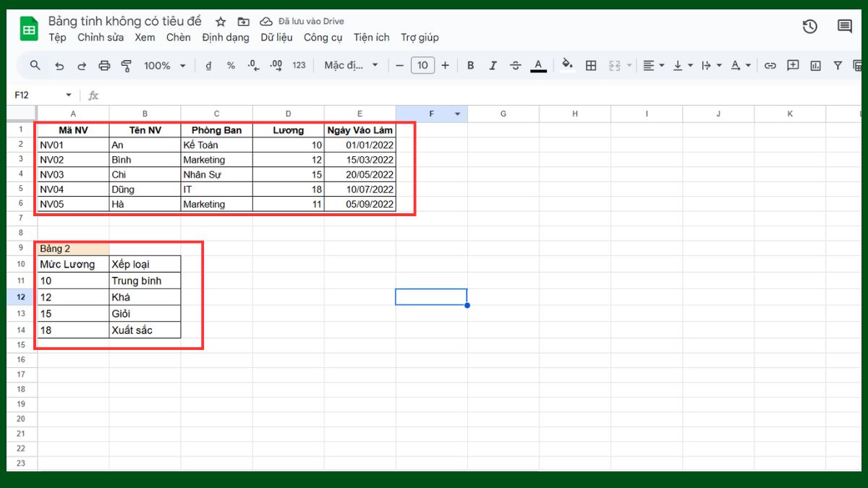868x488 pixels.
Task: Open the insert link icon
Action: pyautogui.click(x=770, y=65)
